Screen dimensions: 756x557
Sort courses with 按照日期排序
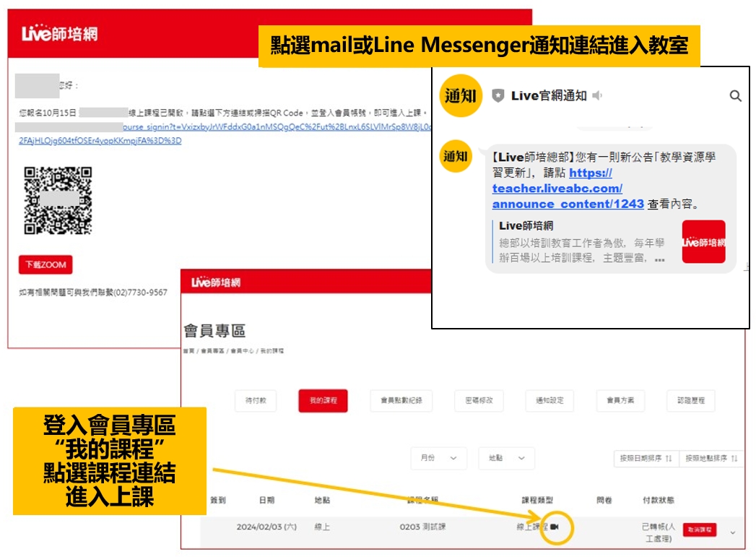[x=646, y=458]
